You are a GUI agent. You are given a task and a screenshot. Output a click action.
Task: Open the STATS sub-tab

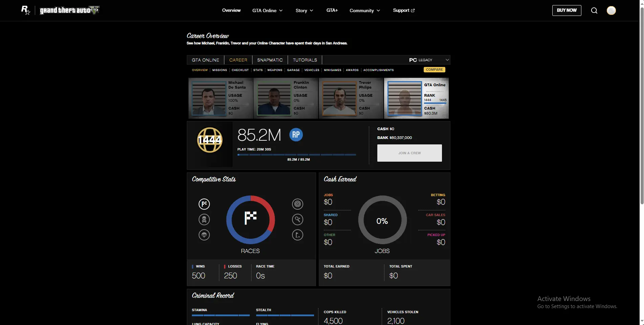258,70
